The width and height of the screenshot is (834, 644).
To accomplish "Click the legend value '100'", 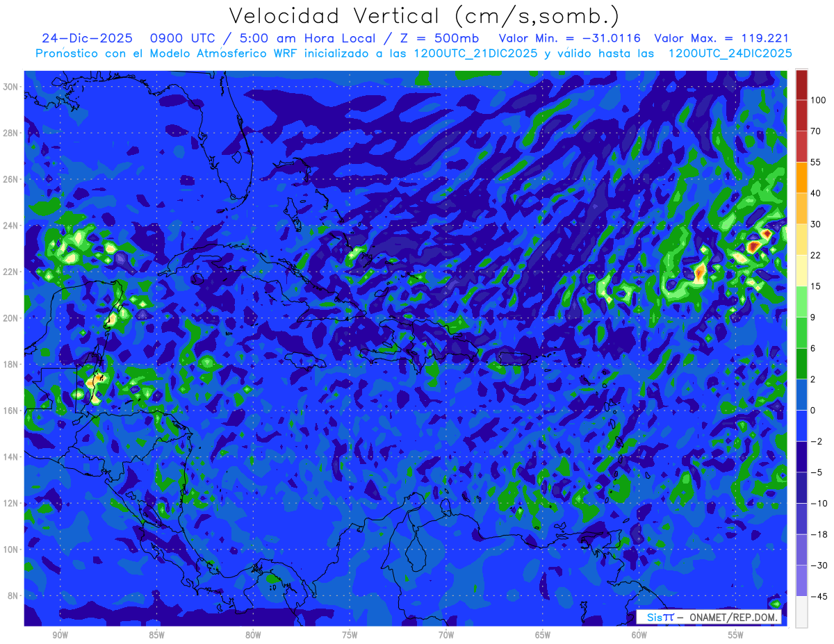I will pos(818,100).
